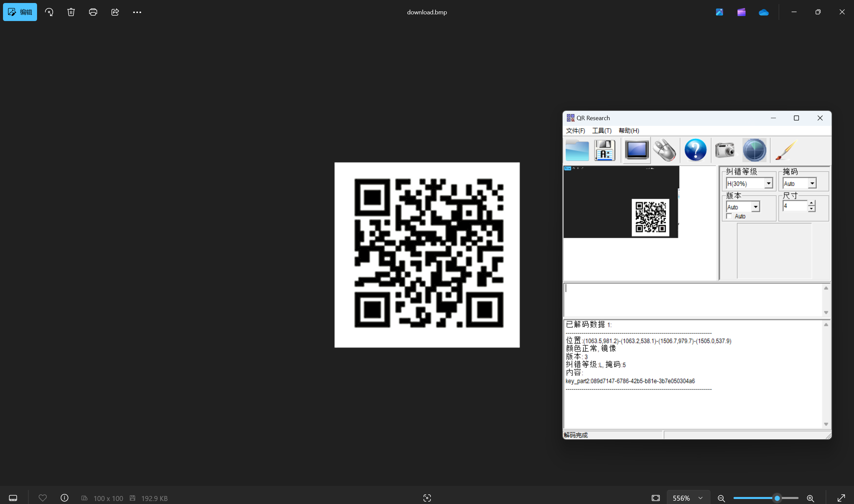Screen dimensions: 854x504
Task: Open the OneDrive cloud icon
Action: click(764, 12)
